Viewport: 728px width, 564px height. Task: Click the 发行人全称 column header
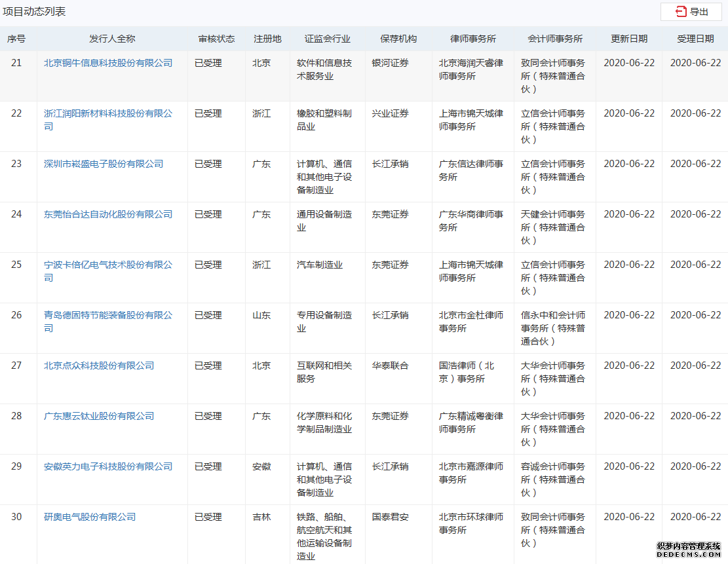tap(112, 39)
